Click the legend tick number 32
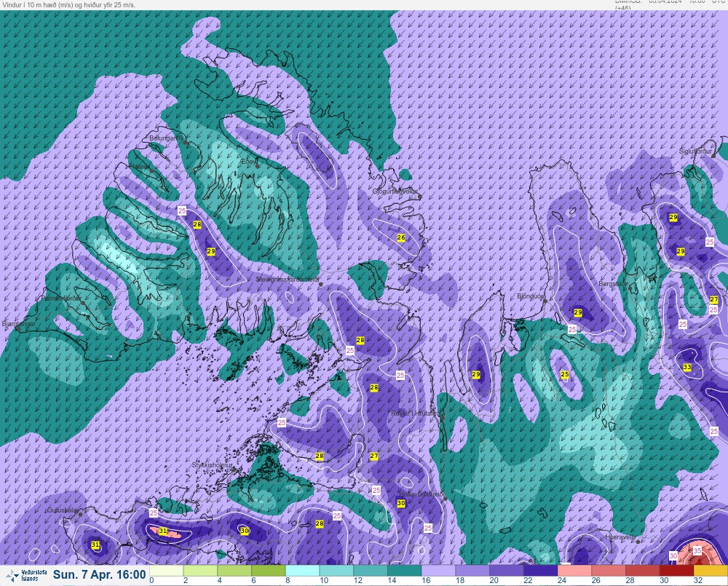 [x=698, y=580]
